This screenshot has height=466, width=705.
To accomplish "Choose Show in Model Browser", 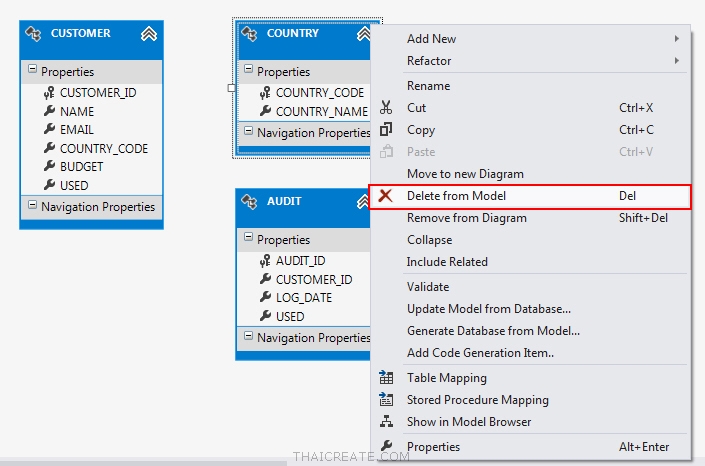I will click(531, 421).
